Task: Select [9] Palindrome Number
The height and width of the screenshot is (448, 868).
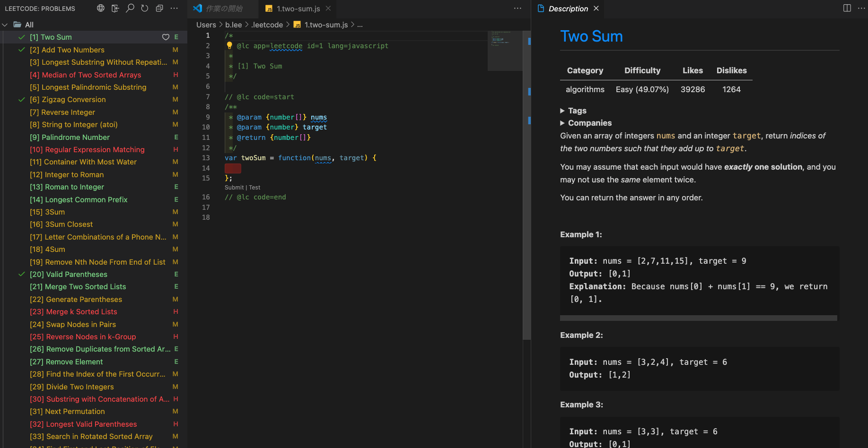Action: coord(95,137)
